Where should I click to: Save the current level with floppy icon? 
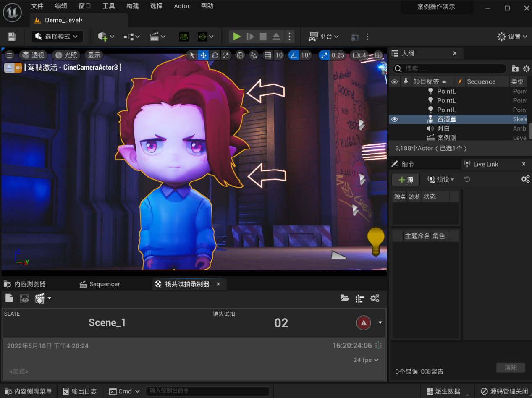12,37
